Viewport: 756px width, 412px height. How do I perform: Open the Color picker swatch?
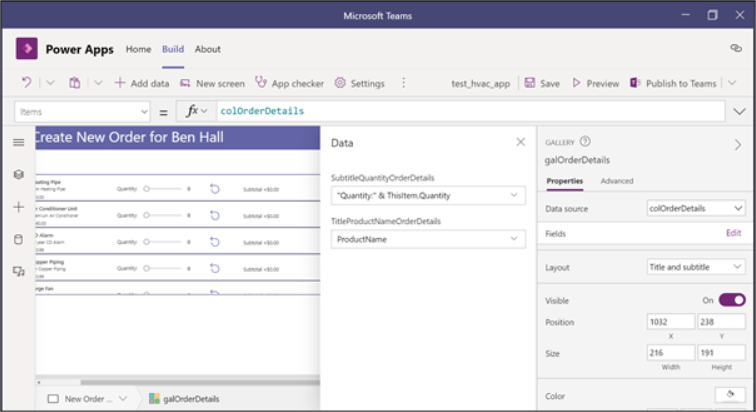(730, 395)
